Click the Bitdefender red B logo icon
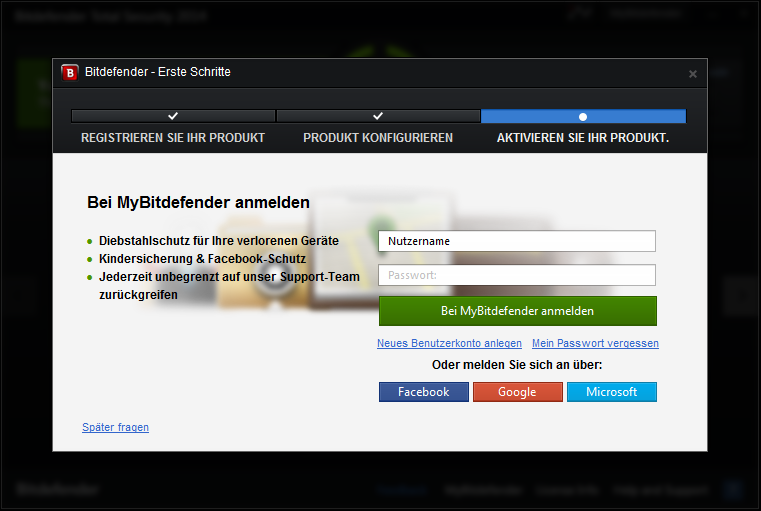The height and width of the screenshot is (511, 761). [70, 73]
